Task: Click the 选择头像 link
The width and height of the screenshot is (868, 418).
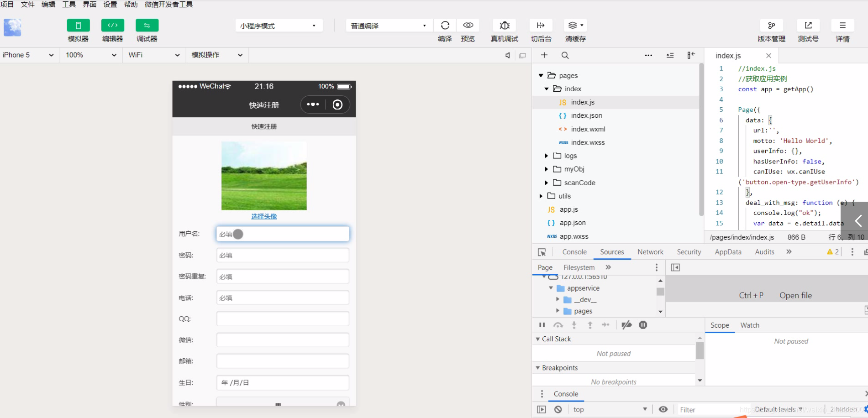Action: pos(264,216)
